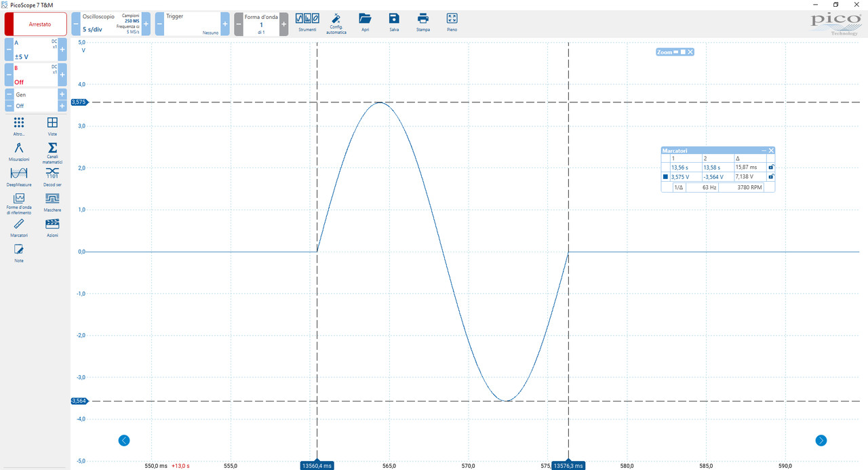Viewport: 868px width, 470px height.
Task: Open Canali matematici math channels
Action: [x=52, y=154]
